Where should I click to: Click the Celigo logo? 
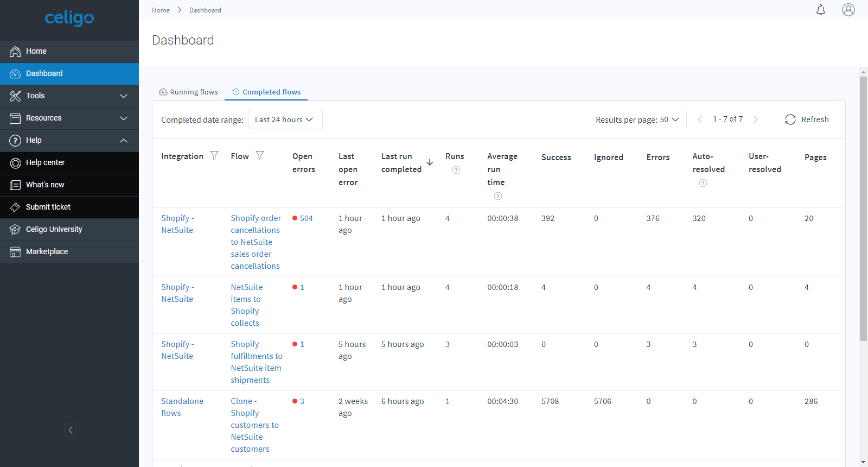69,18
